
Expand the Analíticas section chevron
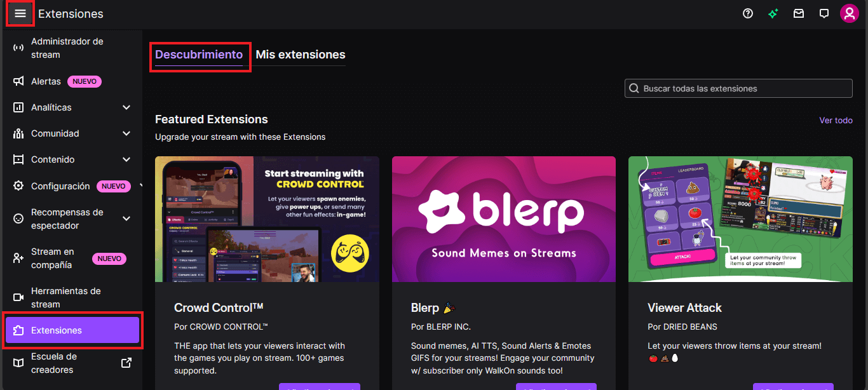coord(126,107)
